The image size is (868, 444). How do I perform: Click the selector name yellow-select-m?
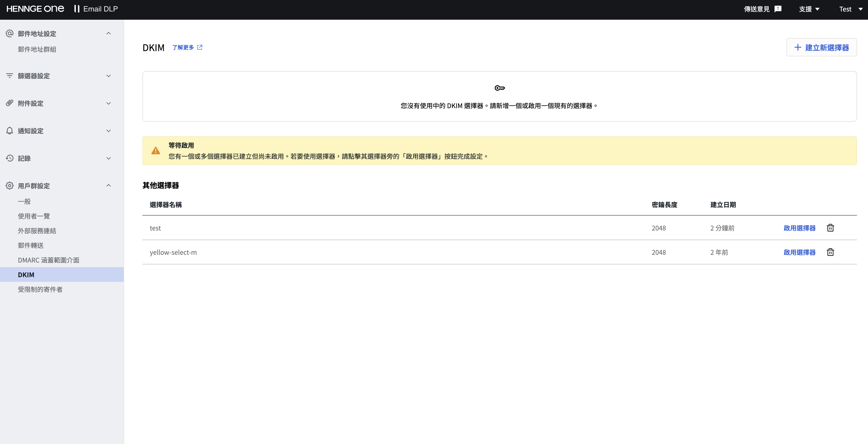[x=173, y=252]
